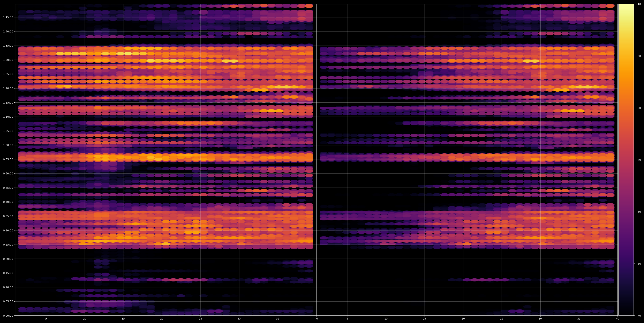Select x-axis tick label 30 under the left plot
Screen dimensions: 644x323
click(239, 319)
